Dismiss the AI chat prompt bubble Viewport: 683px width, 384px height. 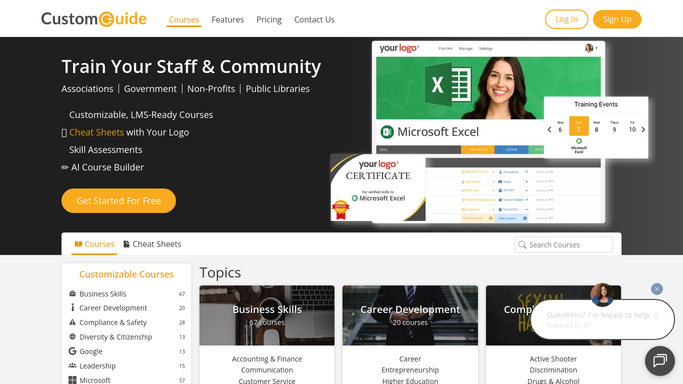coord(656,289)
